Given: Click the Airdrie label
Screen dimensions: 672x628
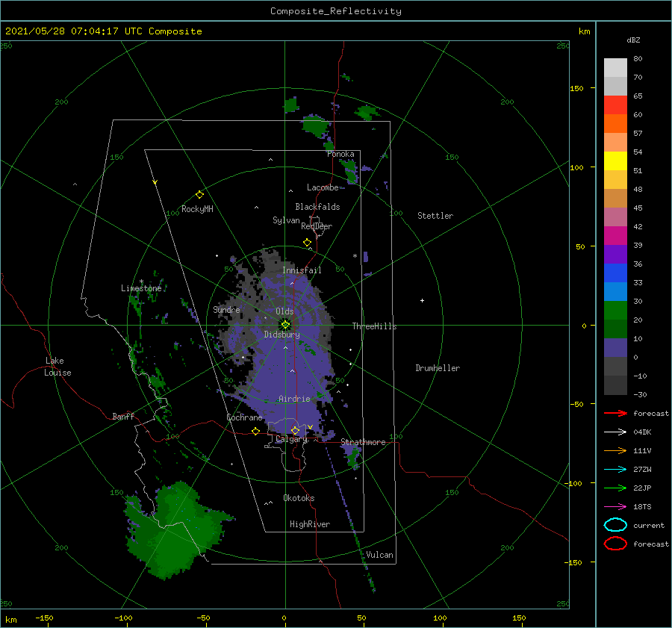Looking at the screenshot, I should pyautogui.click(x=294, y=399).
